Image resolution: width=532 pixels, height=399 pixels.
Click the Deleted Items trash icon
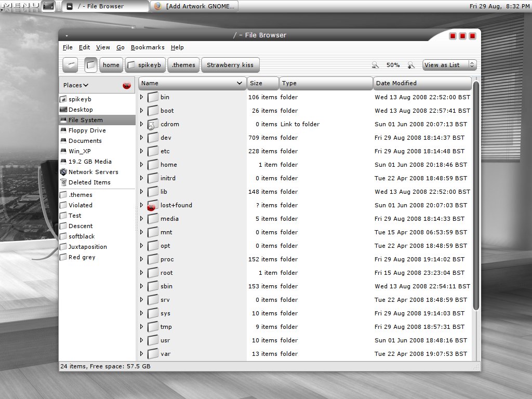tap(63, 182)
